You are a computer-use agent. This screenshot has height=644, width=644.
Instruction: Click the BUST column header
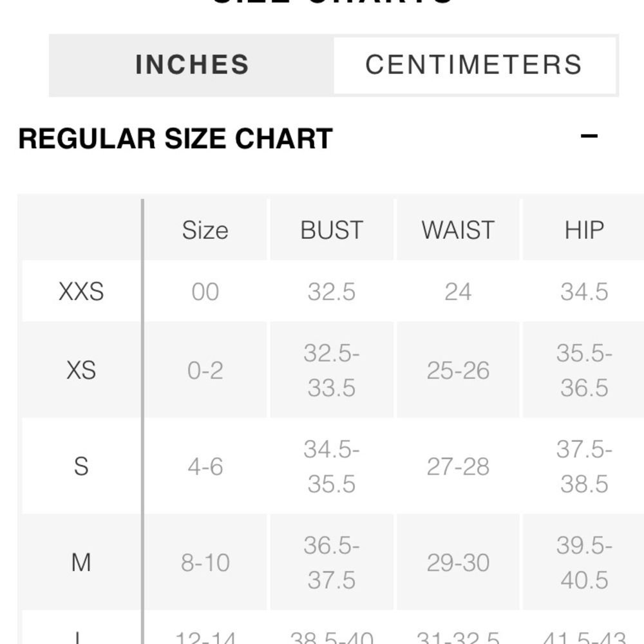coord(332,230)
